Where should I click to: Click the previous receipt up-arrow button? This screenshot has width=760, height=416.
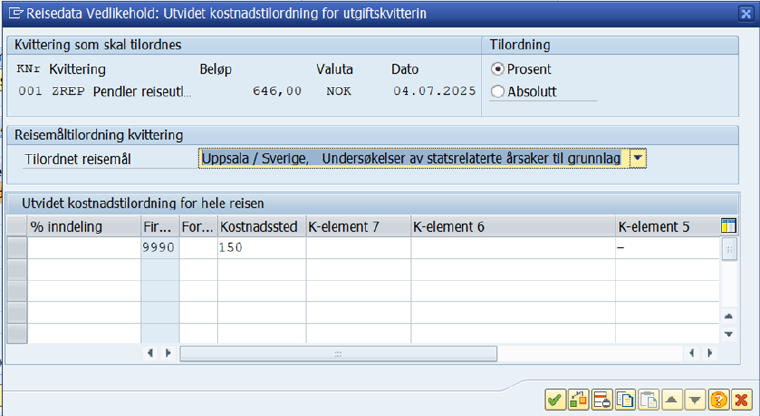point(671,400)
